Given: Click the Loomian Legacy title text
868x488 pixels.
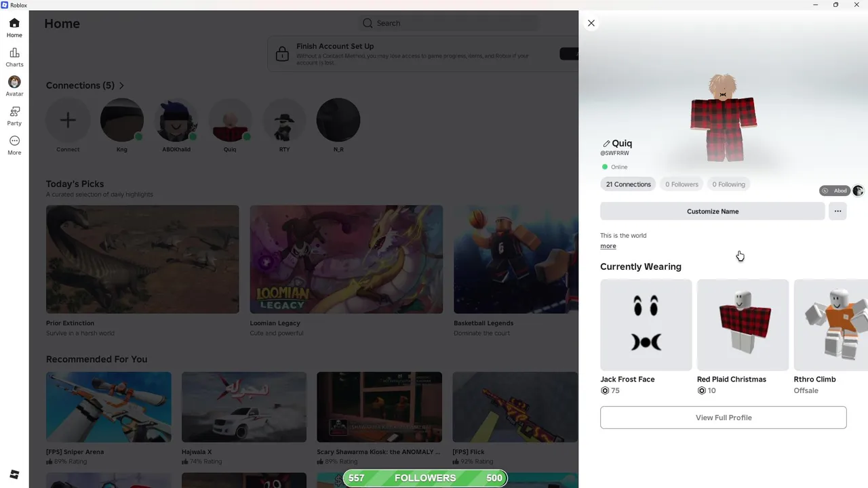Looking at the screenshot, I should click(275, 323).
